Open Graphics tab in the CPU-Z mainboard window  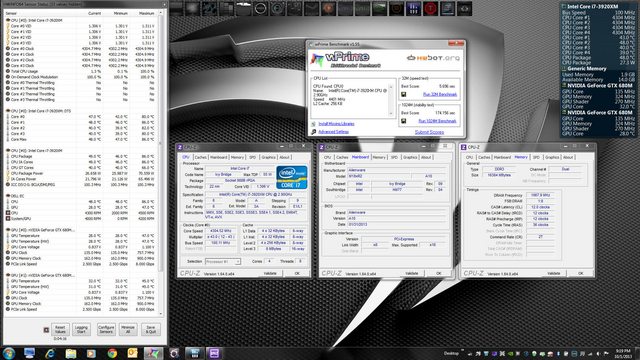(x=410, y=157)
